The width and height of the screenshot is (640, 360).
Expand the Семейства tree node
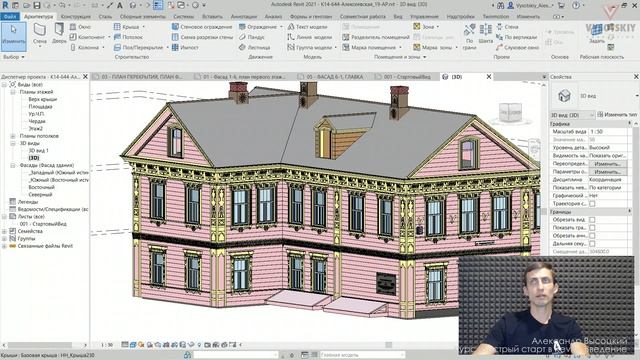coord(4,231)
